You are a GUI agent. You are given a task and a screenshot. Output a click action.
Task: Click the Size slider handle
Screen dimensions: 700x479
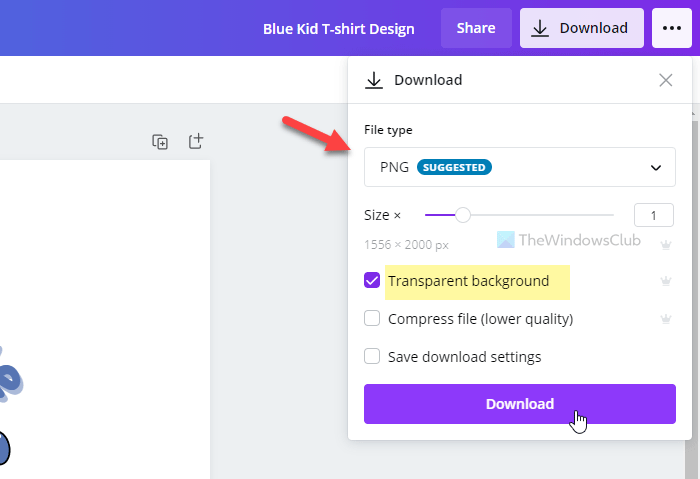point(462,214)
